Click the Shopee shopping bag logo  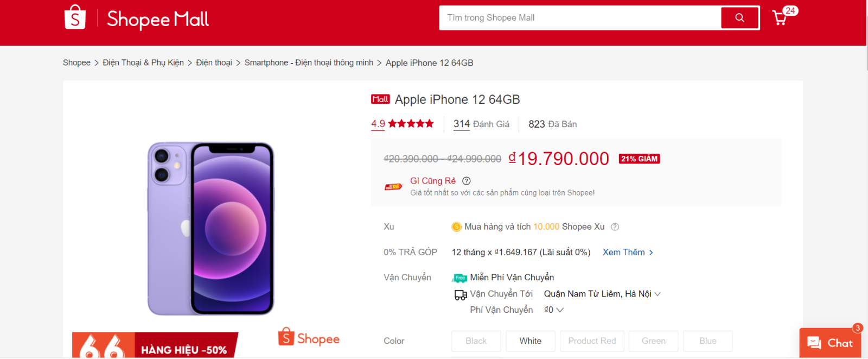tap(75, 17)
